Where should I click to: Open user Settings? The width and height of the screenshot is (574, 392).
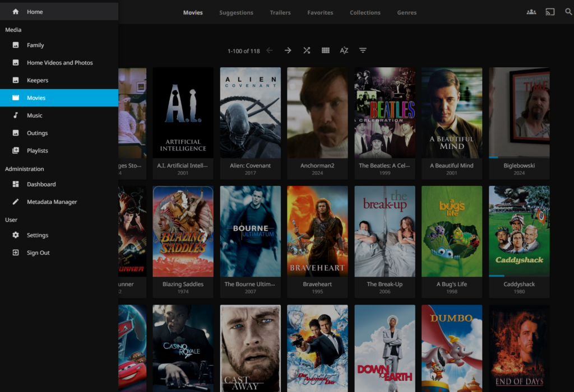(x=59, y=235)
